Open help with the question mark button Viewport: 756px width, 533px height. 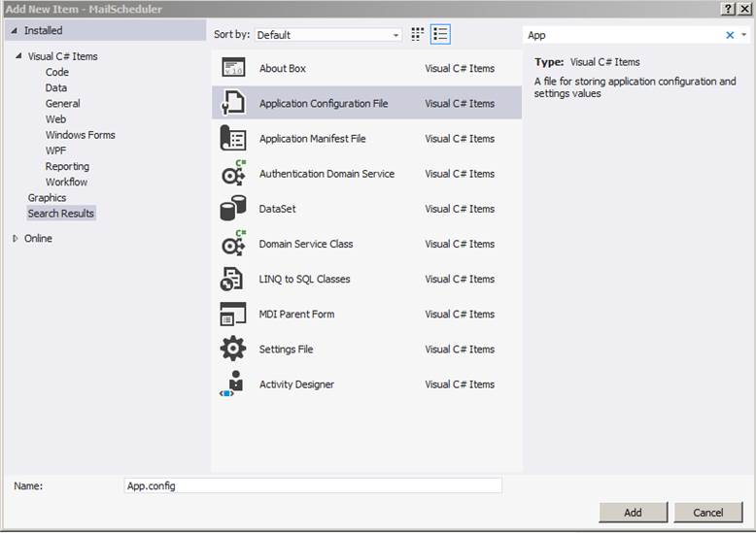click(728, 9)
